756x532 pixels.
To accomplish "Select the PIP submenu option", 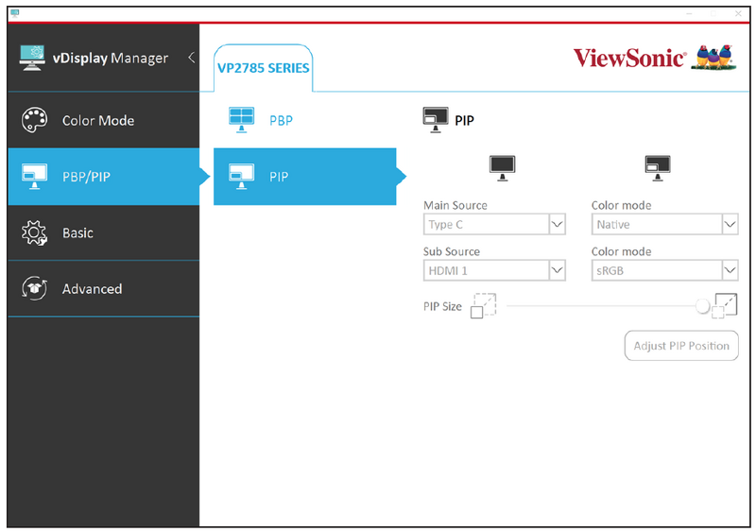I will click(304, 177).
